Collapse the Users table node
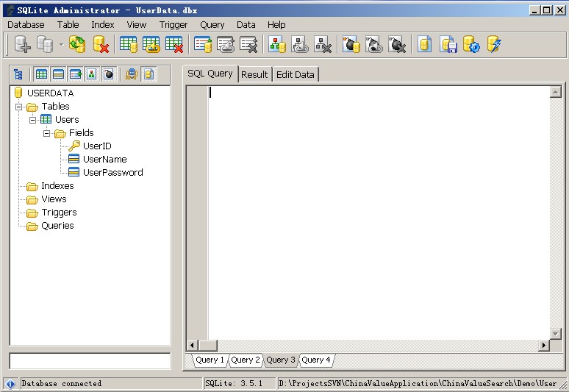This screenshot has width=569, height=392. tap(32, 120)
